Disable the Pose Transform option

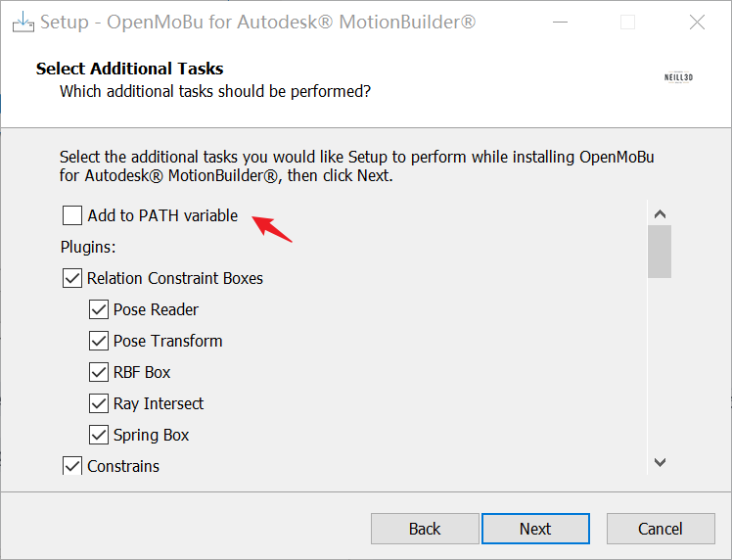pos(99,341)
